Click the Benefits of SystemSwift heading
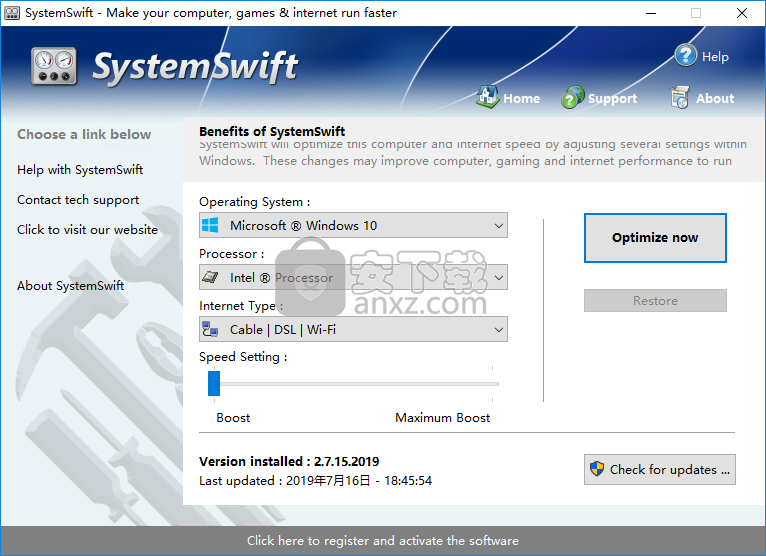 (272, 131)
